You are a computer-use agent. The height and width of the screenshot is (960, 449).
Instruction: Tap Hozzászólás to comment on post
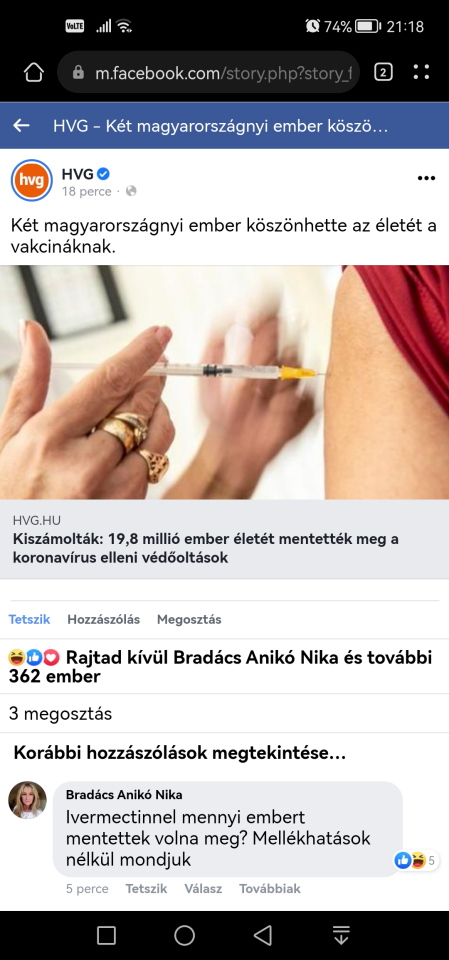click(104, 619)
